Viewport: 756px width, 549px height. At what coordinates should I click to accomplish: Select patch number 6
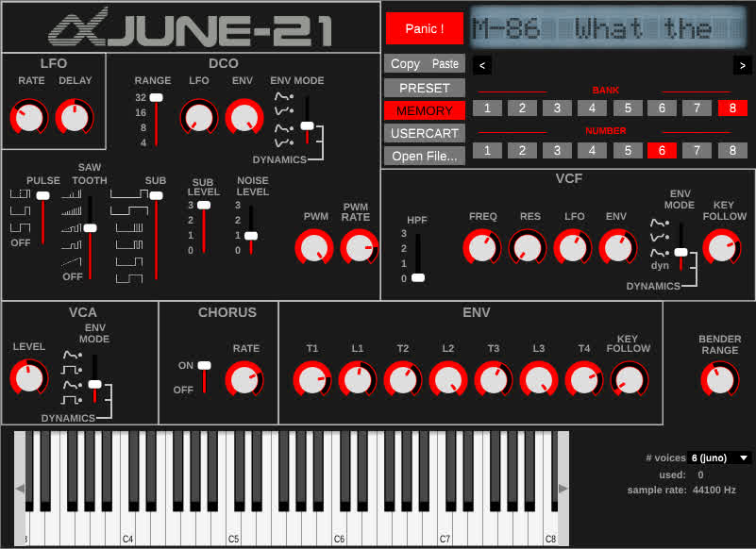coord(662,150)
